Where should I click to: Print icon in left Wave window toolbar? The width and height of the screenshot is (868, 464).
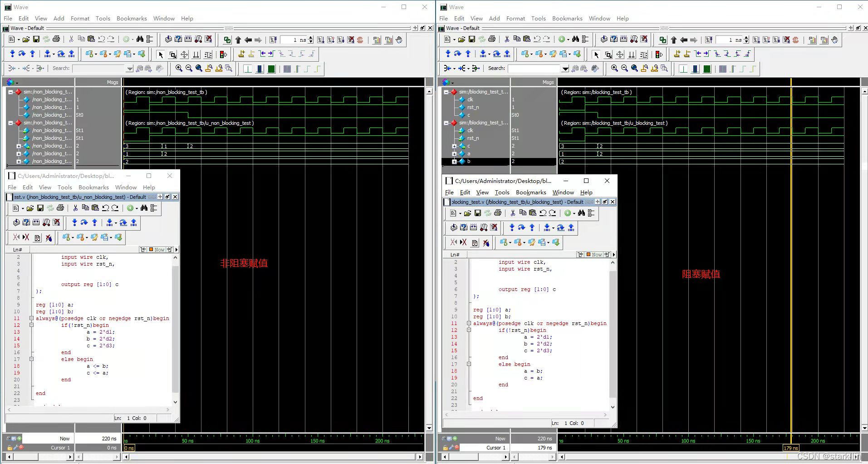pyautogui.click(x=56, y=39)
